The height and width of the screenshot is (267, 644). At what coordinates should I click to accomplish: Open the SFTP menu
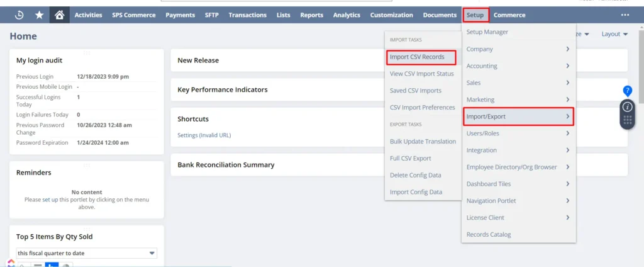pyautogui.click(x=211, y=15)
